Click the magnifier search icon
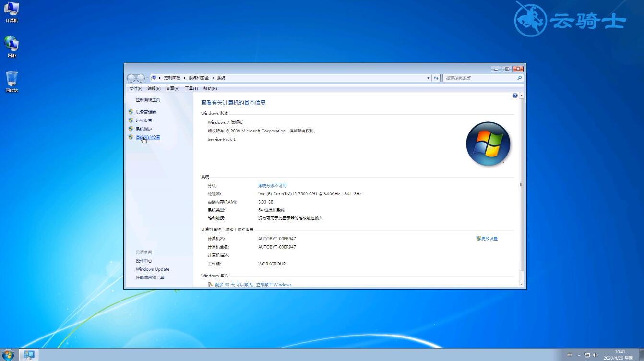644x361 pixels. coord(519,78)
